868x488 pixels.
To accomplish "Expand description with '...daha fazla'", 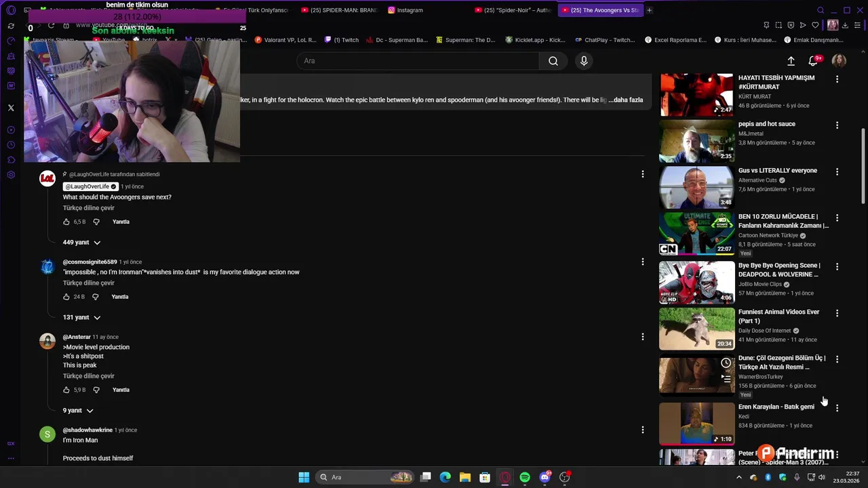I will click(625, 100).
